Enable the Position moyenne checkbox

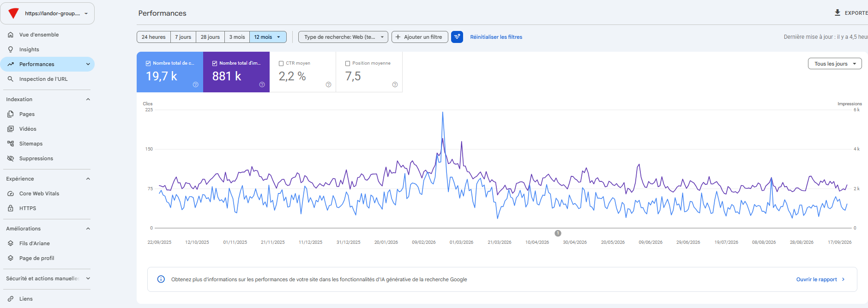(x=348, y=63)
